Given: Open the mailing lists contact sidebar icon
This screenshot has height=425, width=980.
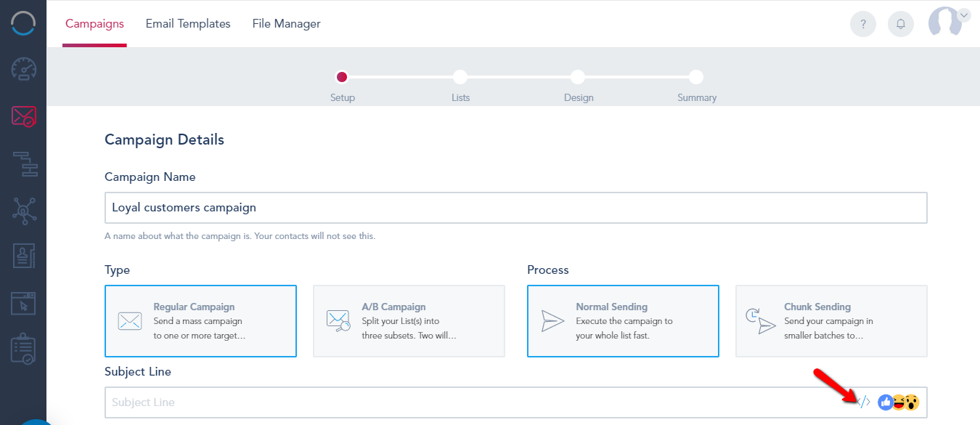Looking at the screenshot, I should 23,256.
